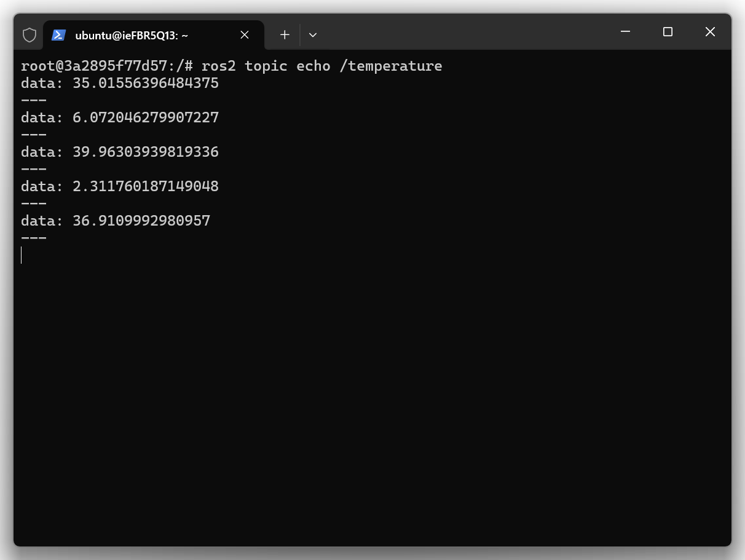Click the word ros2 in the command
Viewport: 745px width, 560px height.
[218, 66]
